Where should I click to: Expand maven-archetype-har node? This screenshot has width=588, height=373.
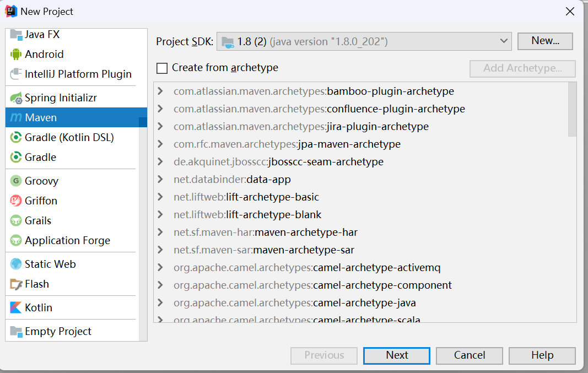coord(160,232)
